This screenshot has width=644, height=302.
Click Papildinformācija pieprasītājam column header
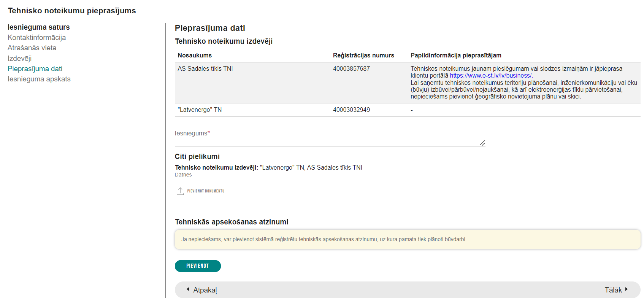tap(456, 55)
